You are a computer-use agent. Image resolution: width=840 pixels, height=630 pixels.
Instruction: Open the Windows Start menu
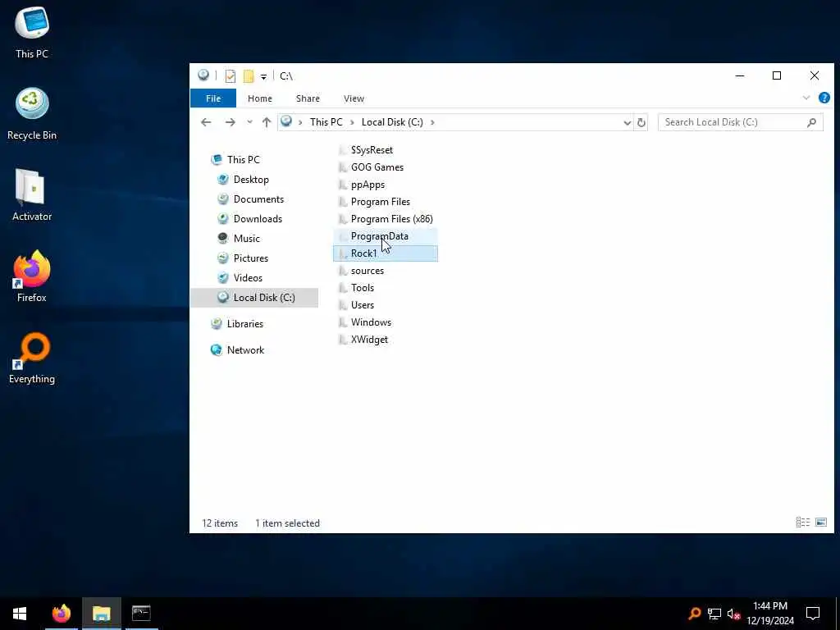coord(20,614)
